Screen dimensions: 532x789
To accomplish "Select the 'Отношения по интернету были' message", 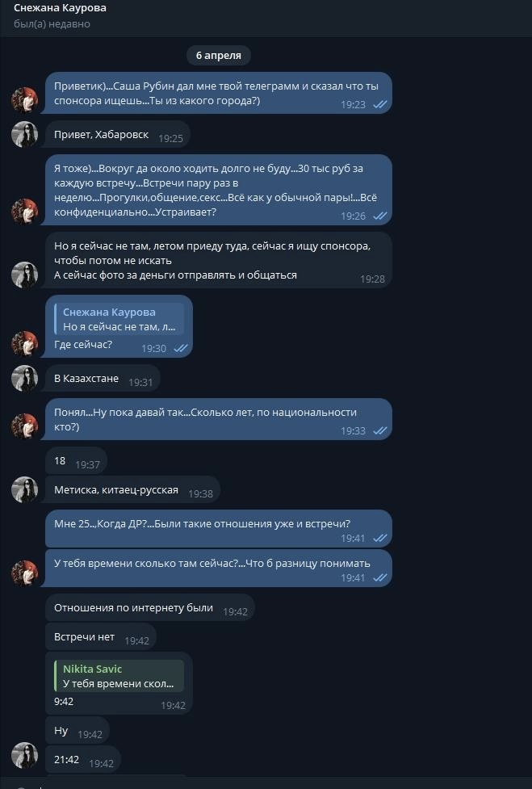I will [134, 608].
